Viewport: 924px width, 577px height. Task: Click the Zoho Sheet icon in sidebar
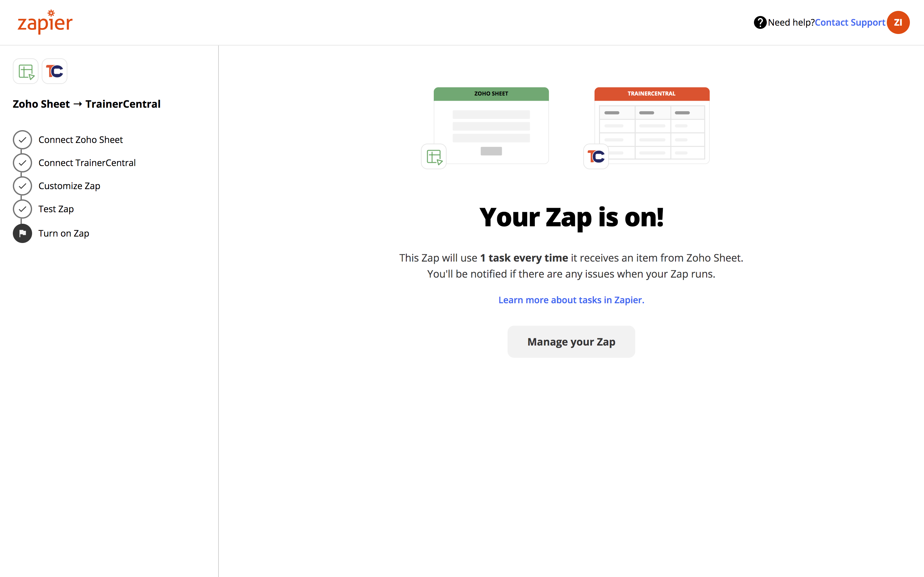click(26, 71)
